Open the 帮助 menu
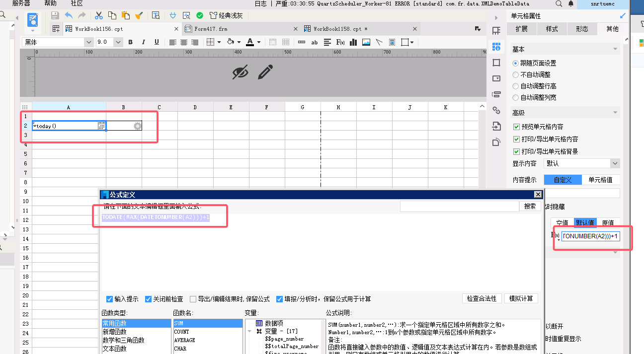The width and height of the screenshot is (644, 354). (50, 3)
